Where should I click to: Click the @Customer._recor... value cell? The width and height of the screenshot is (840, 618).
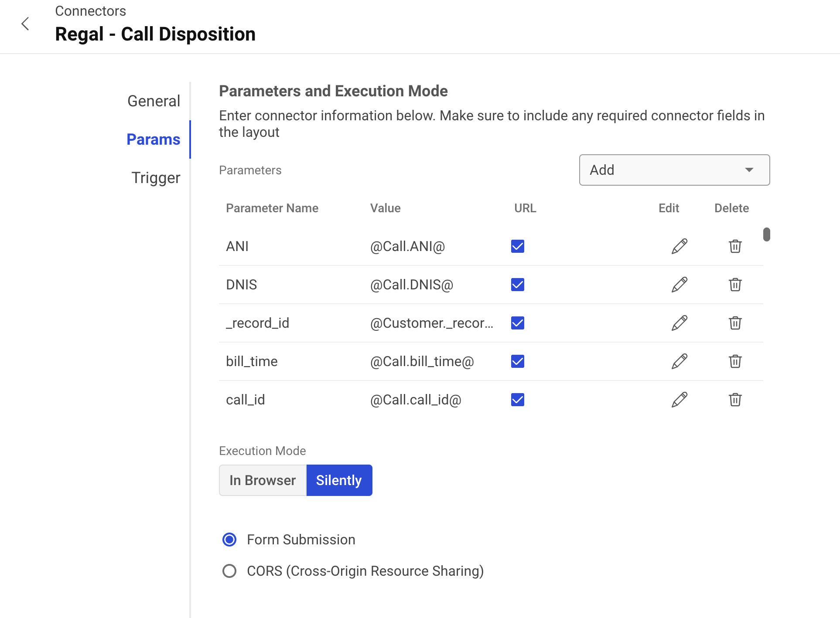coord(432,323)
